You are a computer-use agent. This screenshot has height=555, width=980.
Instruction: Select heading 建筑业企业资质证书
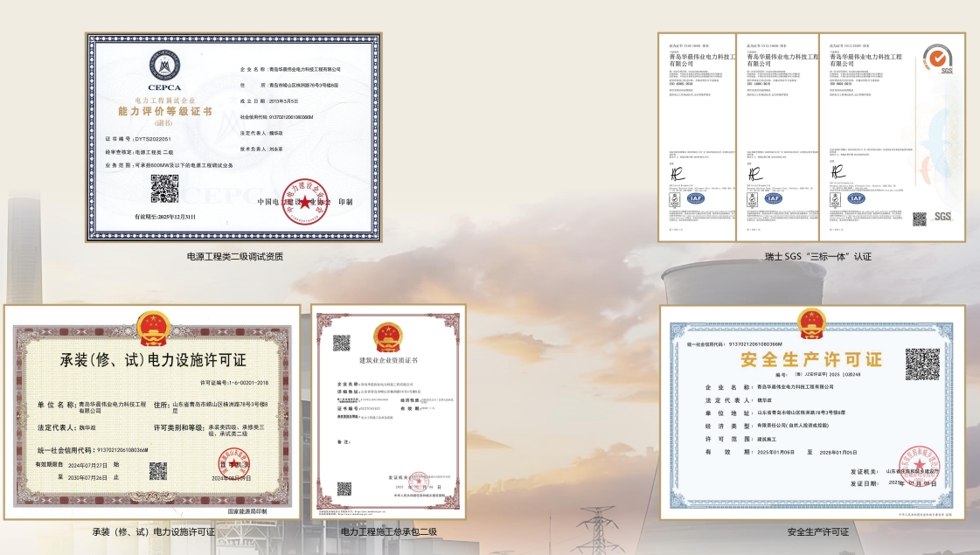[388, 361]
